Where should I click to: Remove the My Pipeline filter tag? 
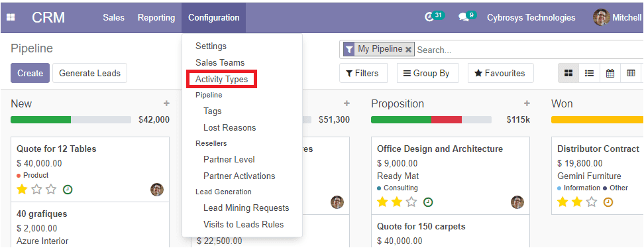point(408,49)
